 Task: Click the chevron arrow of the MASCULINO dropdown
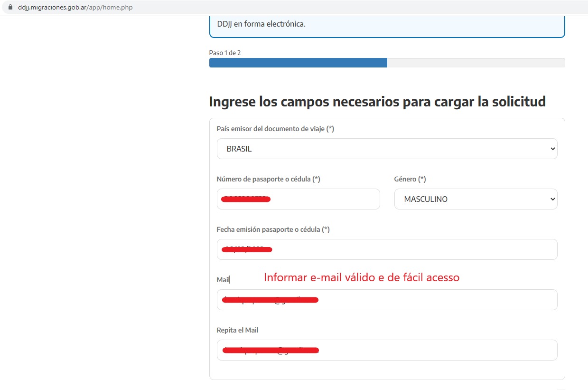(552, 199)
